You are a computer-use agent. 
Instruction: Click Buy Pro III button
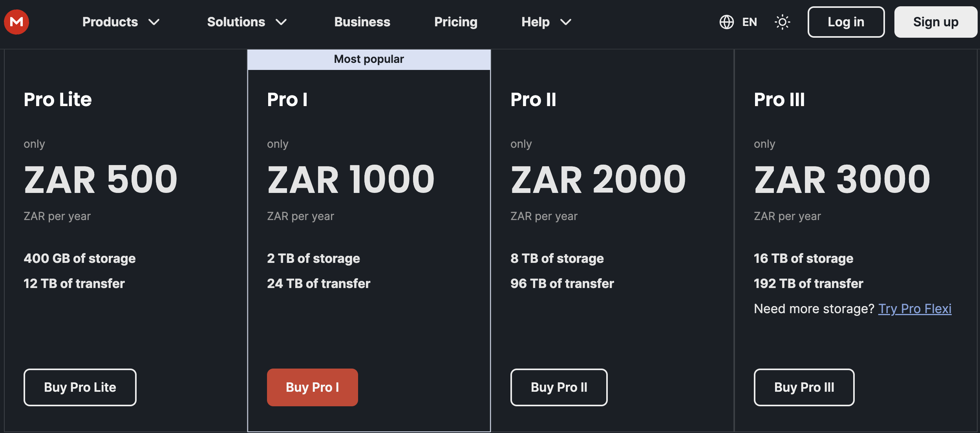coord(804,387)
